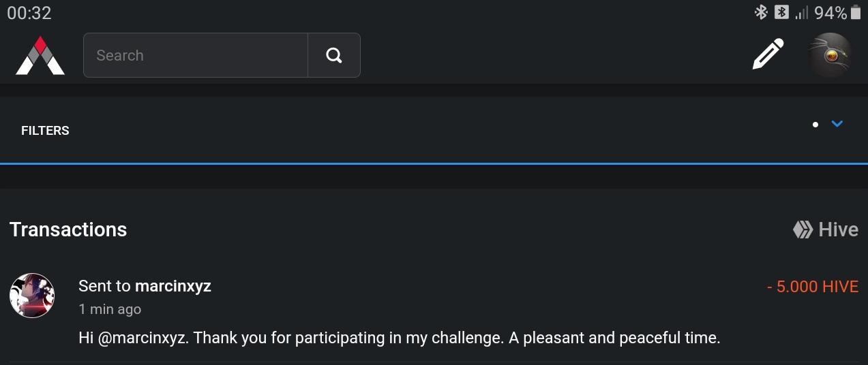
Task: Visit the marcinxyz recipient profile
Action: coord(173,286)
